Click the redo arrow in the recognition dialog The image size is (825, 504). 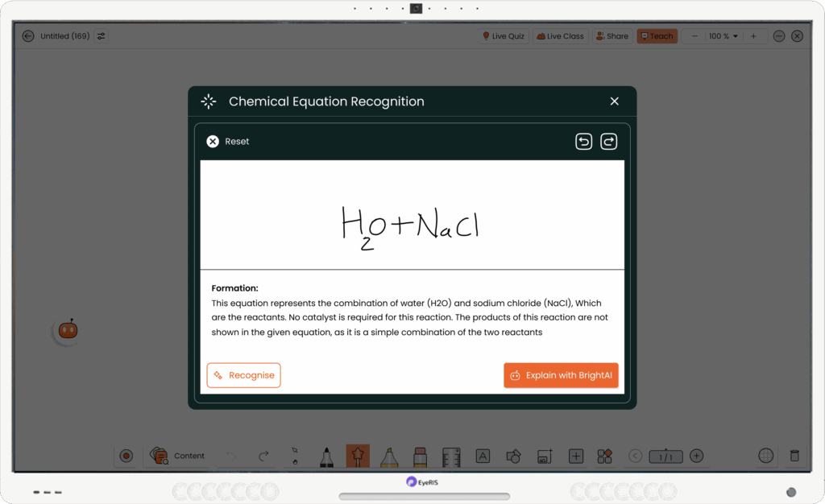point(609,142)
